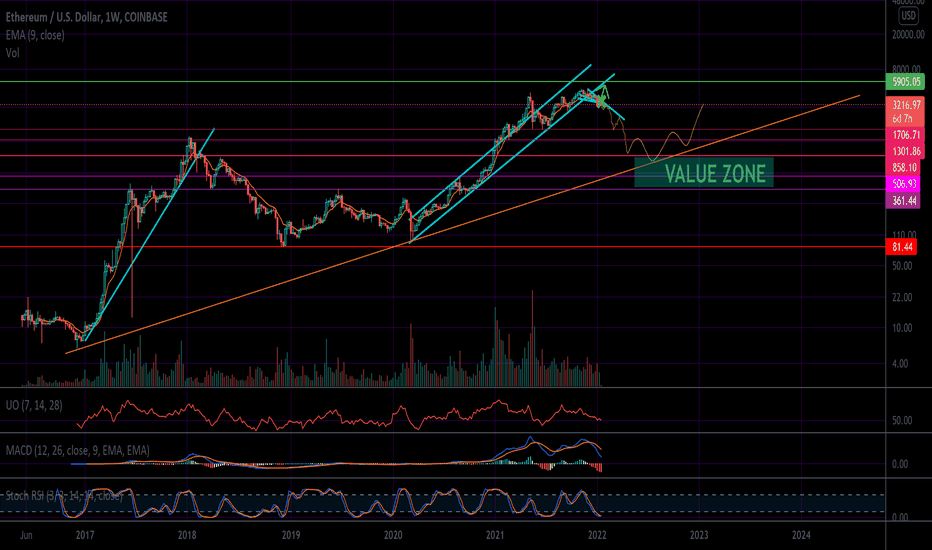Click the 50.00 value in UO pane scale
The image size is (932, 550).
902,420
